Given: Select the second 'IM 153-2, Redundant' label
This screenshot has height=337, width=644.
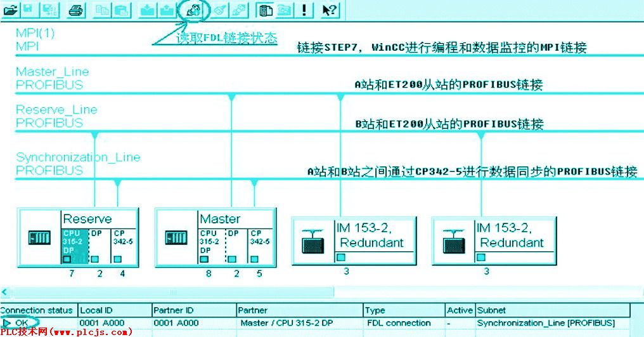Looking at the screenshot, I should [510, 235].
